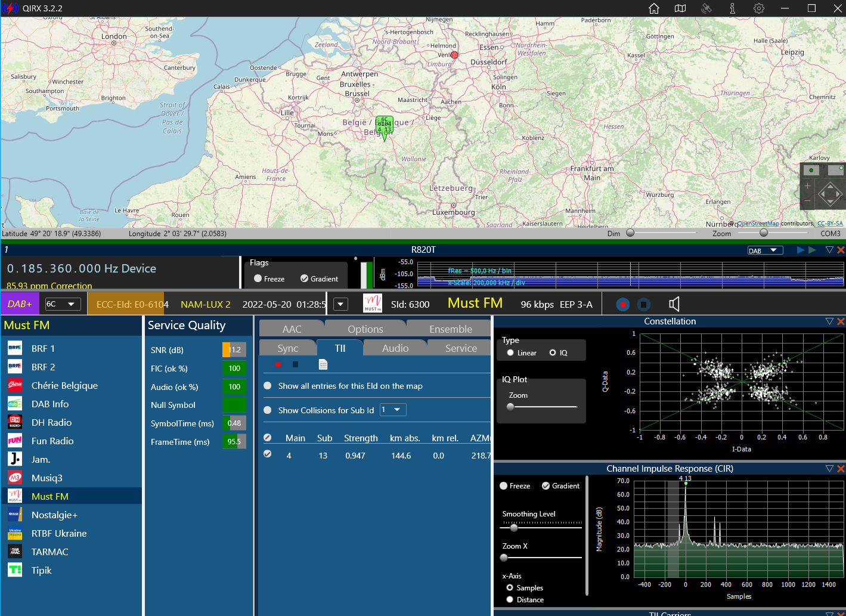Toggle checkbox in TII row with Main 4
The width and height of the screenshot is (846, 616).
click(268, 454)
